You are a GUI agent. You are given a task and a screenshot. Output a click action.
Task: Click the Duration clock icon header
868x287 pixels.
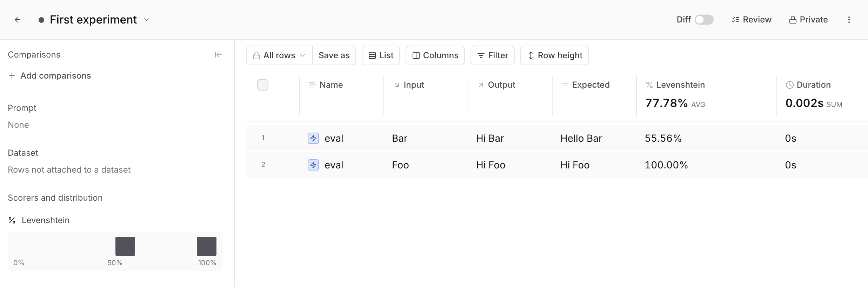click(x=789, y=85)
